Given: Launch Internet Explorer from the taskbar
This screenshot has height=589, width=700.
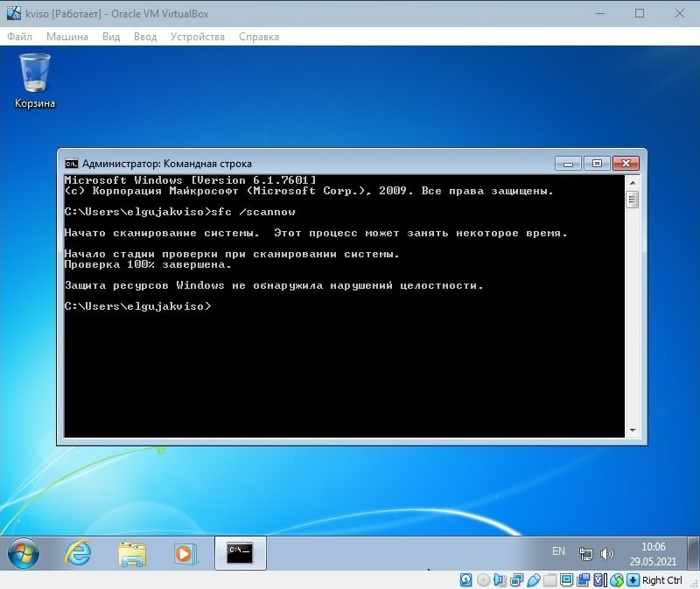Looking at the screenshot, I should click(x=78, y=553).
